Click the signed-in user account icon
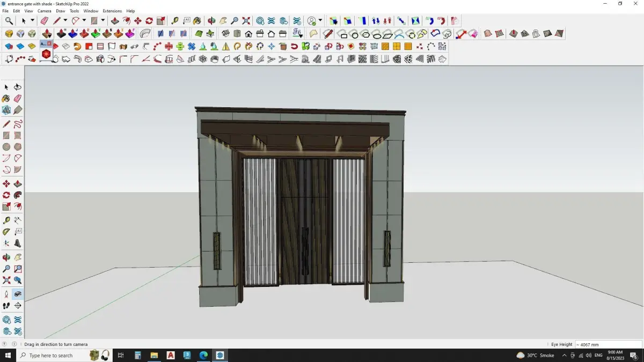Screen dimensions: 644x362 [x=312, y=21]
